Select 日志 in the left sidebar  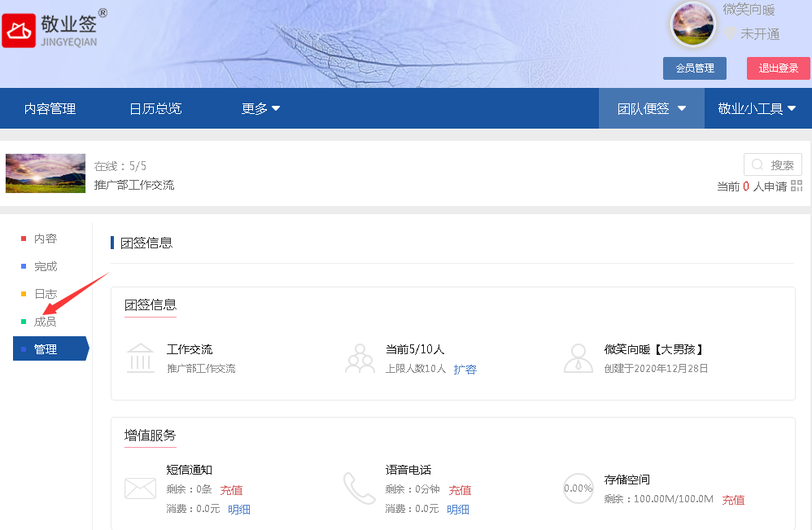click(45, 294)
